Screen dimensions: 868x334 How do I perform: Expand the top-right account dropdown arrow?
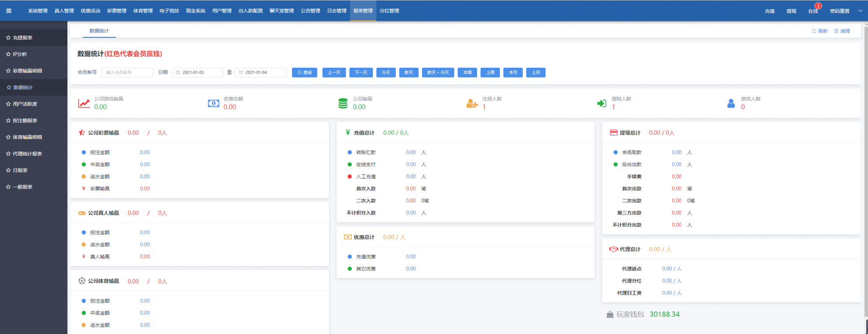click(860, 11)
